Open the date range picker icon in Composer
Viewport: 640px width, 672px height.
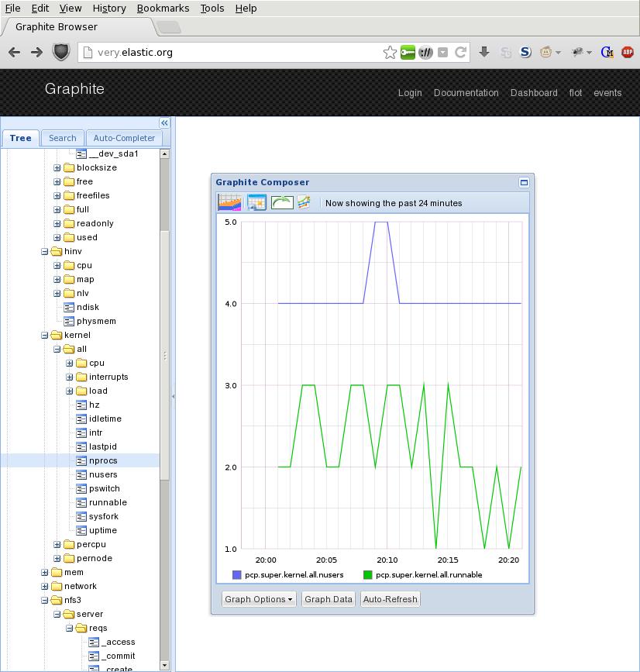[229, 202]
